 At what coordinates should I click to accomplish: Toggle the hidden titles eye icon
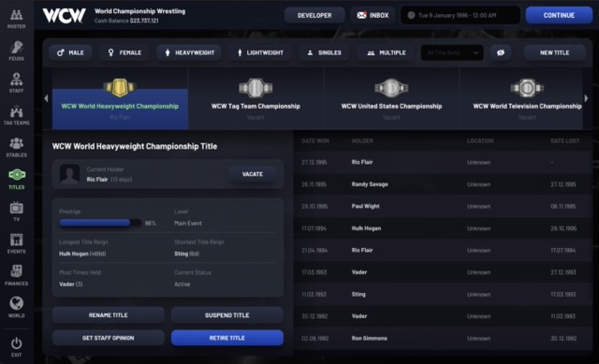point(501,52)
